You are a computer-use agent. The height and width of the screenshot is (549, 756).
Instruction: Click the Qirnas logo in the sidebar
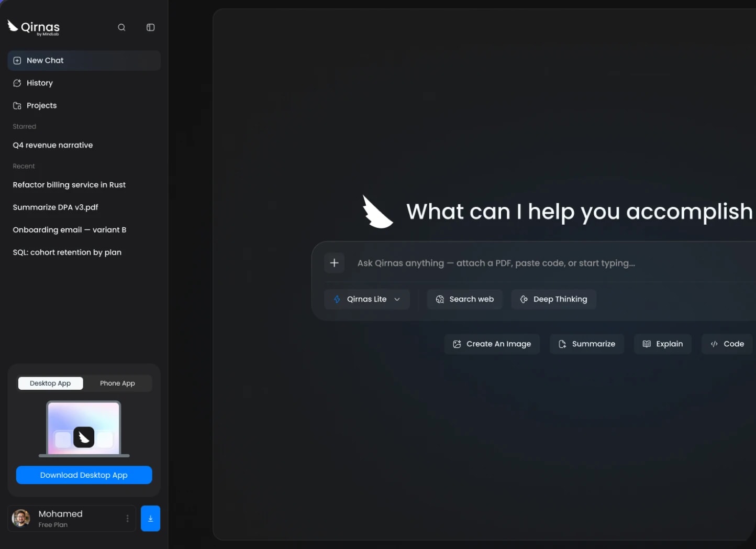click(34, 27)
